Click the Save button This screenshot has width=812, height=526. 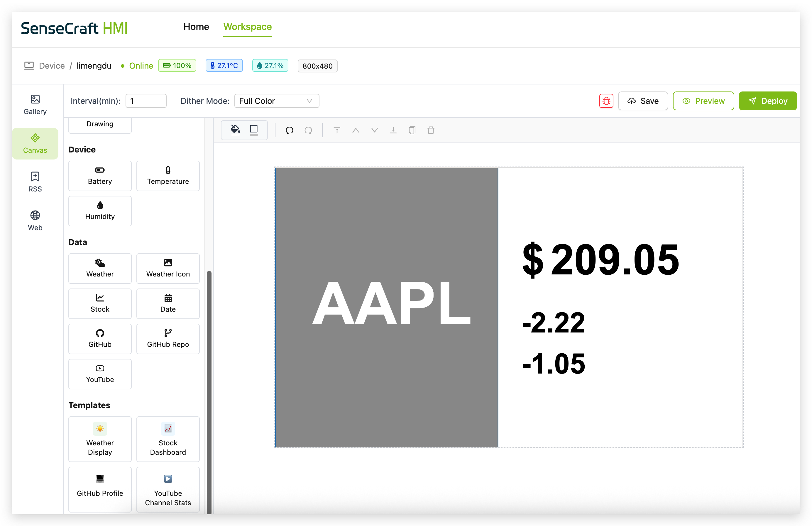coord(643,101)
